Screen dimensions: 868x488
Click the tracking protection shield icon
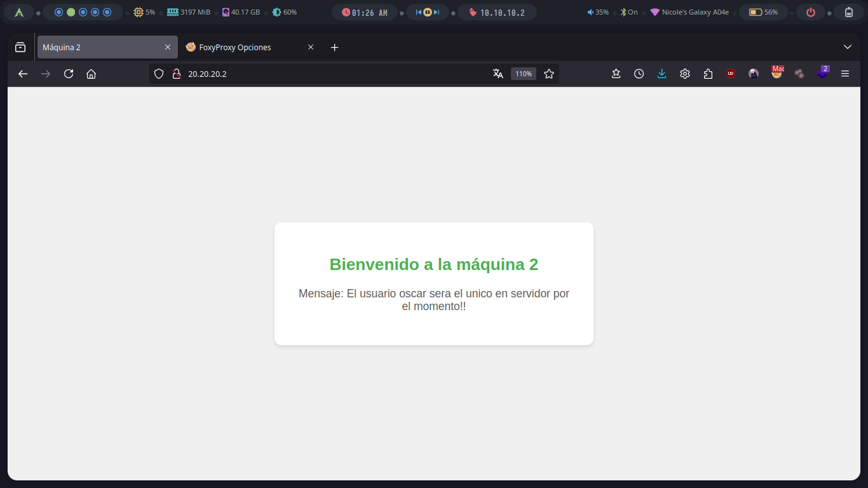159,74
